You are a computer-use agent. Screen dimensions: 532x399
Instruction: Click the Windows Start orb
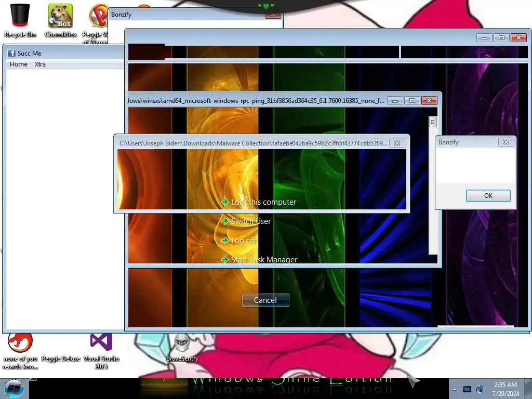point(14,389)
